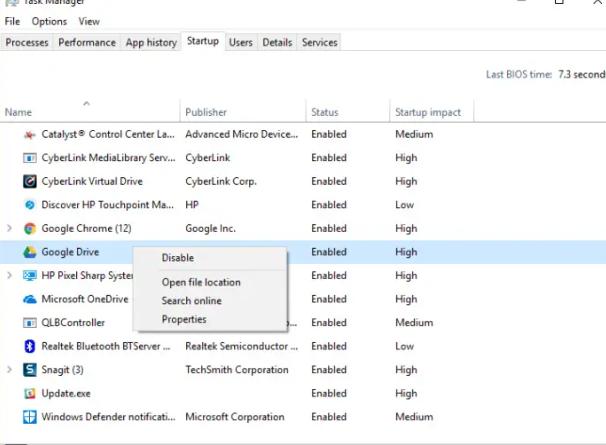The height and width of the screenshot is (445, 606).
Task: Click the Microsoft Corporation publisher cell
Action: [235, 417]
